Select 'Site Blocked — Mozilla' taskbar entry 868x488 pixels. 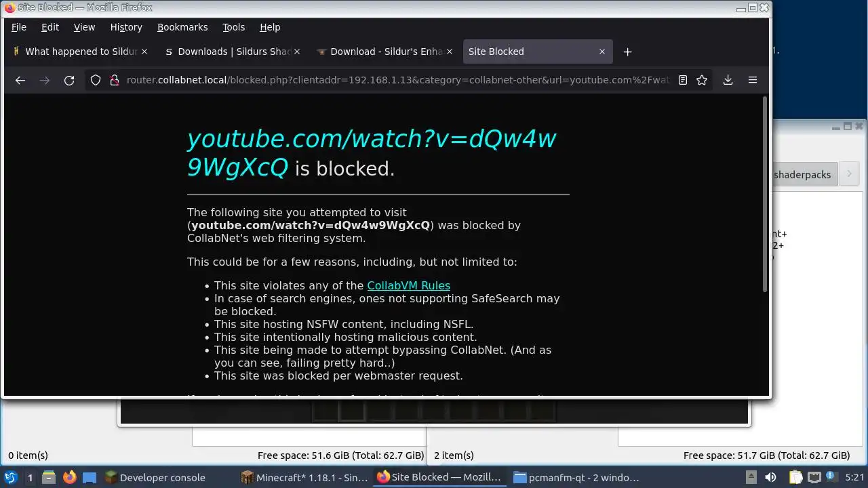[440, 477]
